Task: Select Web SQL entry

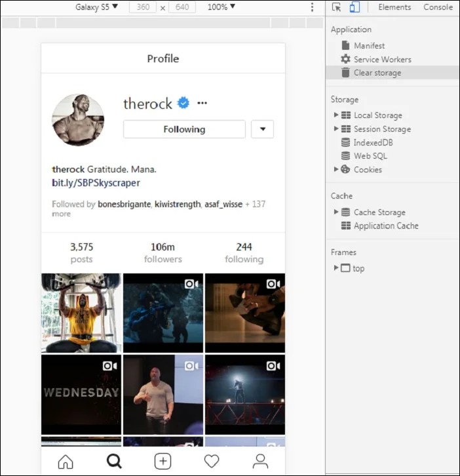Action: tap(370, 156)
